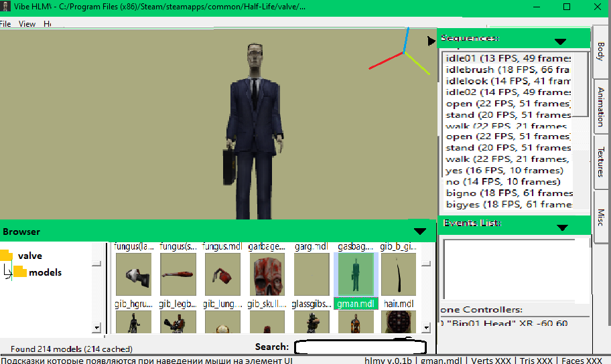Click the valve folder icon

tap(6, 256)
